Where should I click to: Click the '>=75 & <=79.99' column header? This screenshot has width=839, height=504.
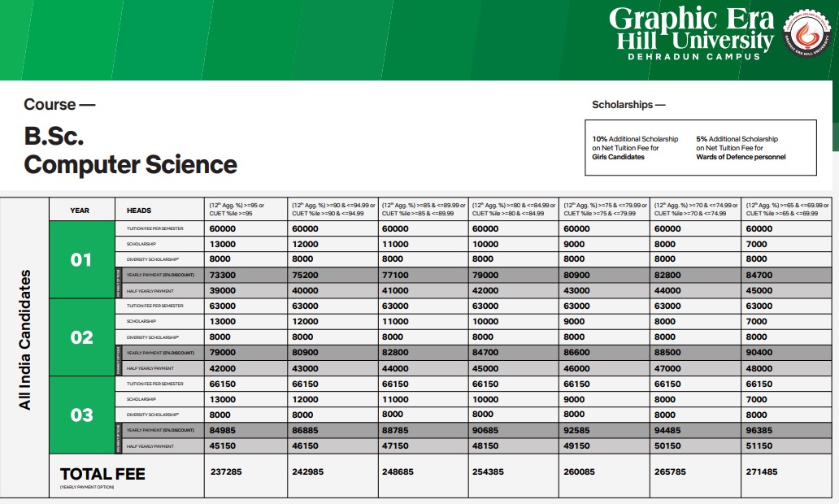tap(605, 209)
